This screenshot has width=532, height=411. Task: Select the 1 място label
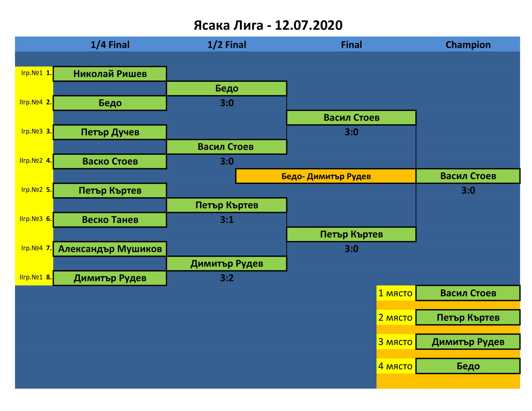coord(395,293)
